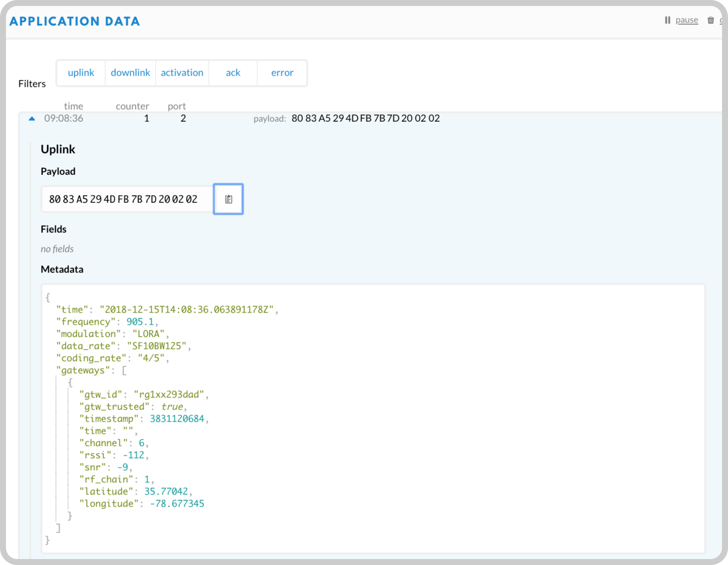
Task: Click the Payload heading above input
Action: coord(58,171)
